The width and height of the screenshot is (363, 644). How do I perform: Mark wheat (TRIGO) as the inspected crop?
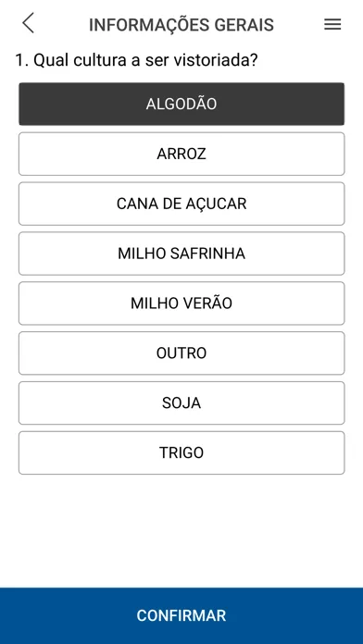coord(181,452)
